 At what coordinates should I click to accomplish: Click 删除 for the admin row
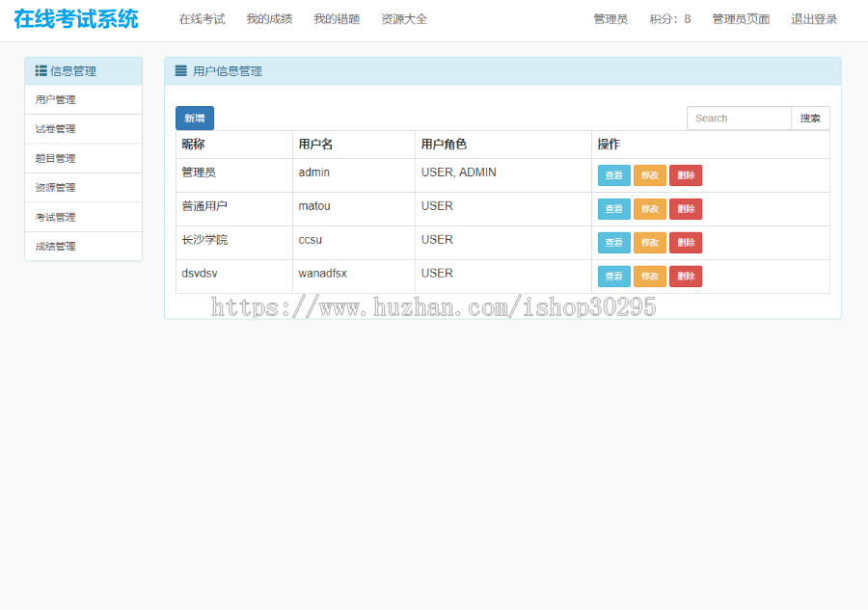click(x=686, y=175)
